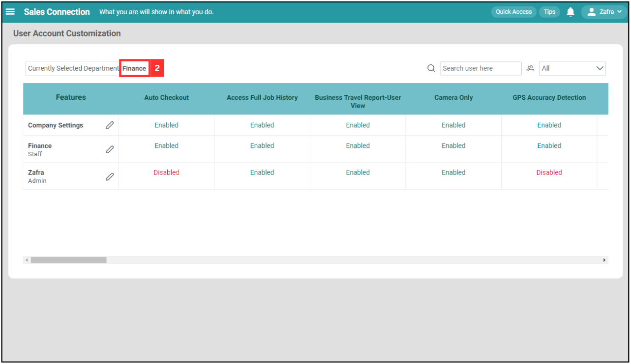Click the user group filter icon

click(x=530, y=68)
